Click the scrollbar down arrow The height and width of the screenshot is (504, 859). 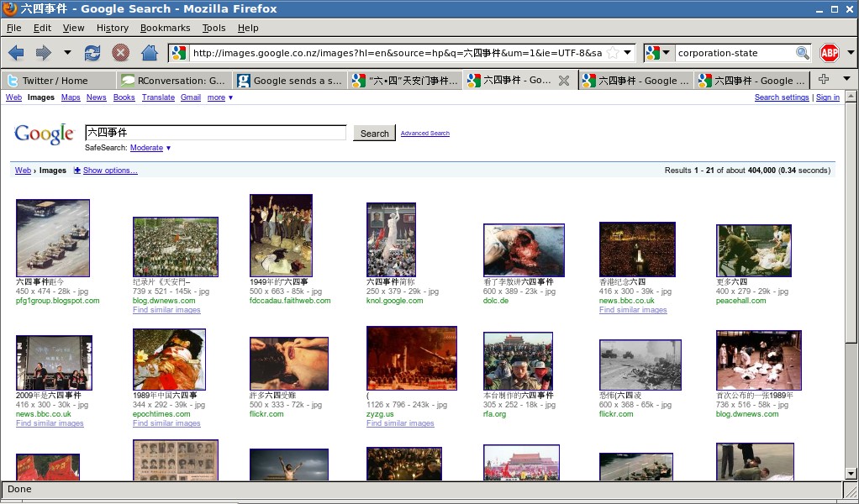click(851, 474)
